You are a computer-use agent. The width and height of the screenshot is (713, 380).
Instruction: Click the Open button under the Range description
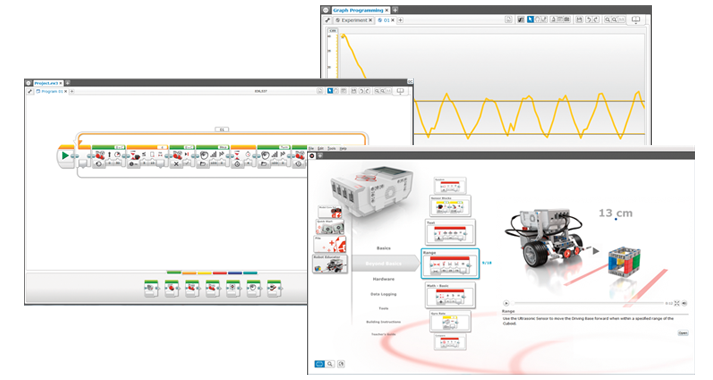(683, 333)
